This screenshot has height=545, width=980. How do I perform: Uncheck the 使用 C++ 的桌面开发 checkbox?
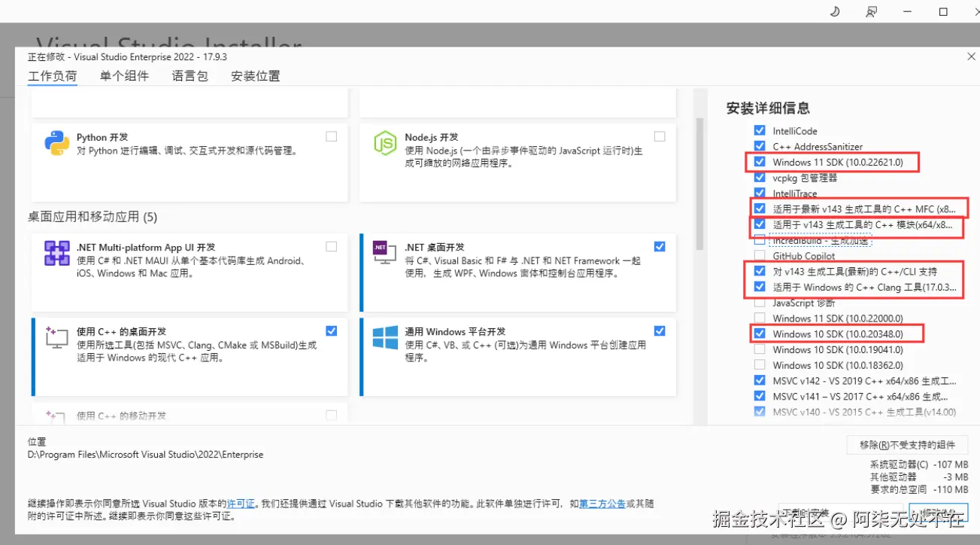[x=332, y=330]
